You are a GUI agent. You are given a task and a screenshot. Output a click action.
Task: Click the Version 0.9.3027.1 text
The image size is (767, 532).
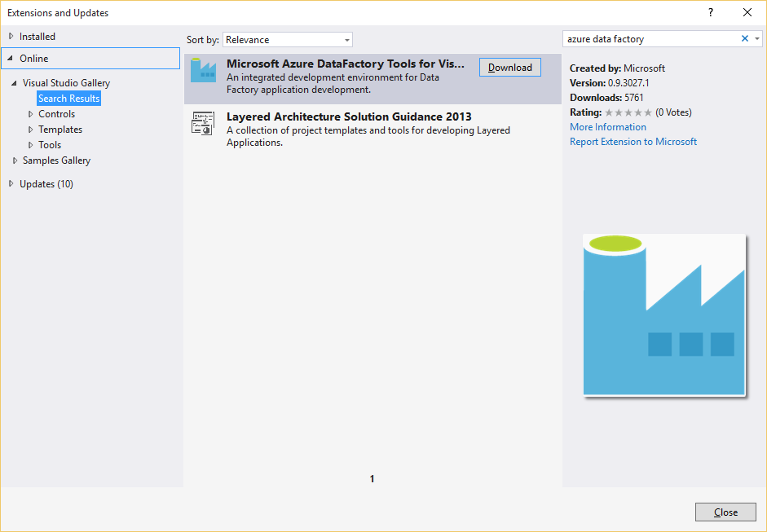[610, 83]
